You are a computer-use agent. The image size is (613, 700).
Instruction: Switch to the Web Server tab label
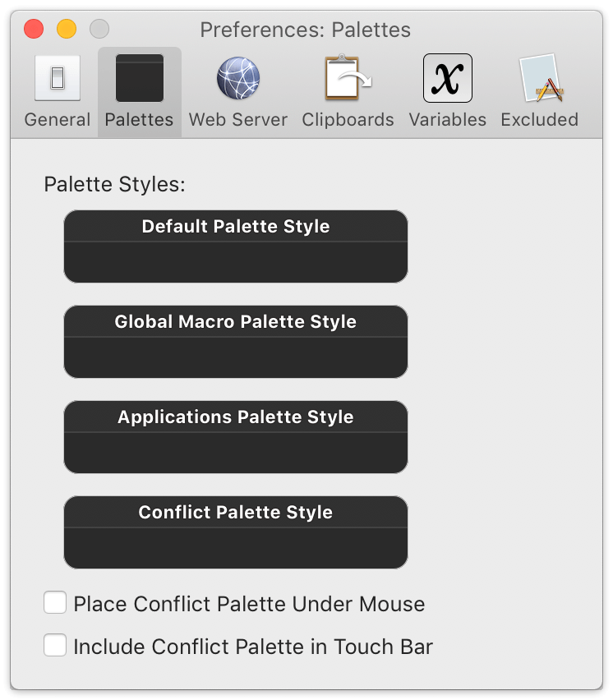tap(238, 120)
